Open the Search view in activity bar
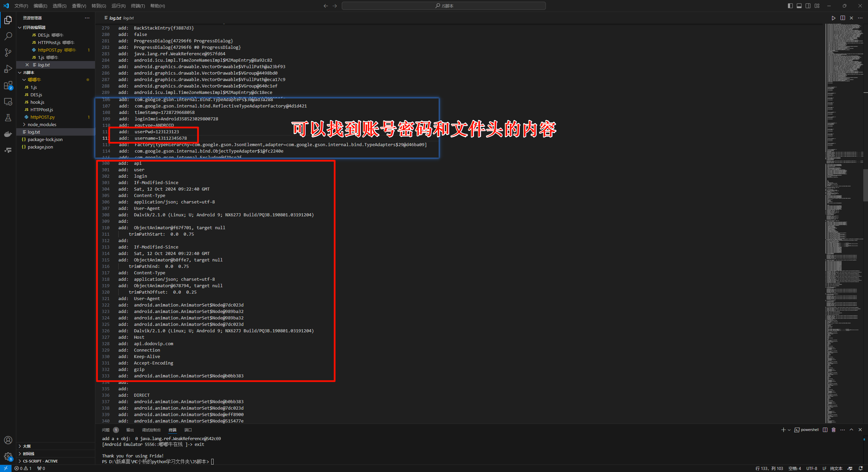This screenshot has height=472, width=868. [8, 36]
